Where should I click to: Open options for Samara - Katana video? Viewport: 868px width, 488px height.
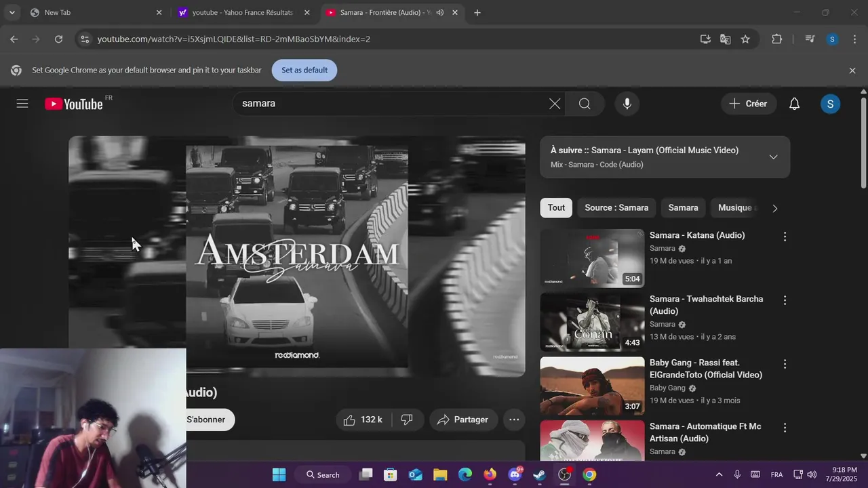[x=785, y=237]
